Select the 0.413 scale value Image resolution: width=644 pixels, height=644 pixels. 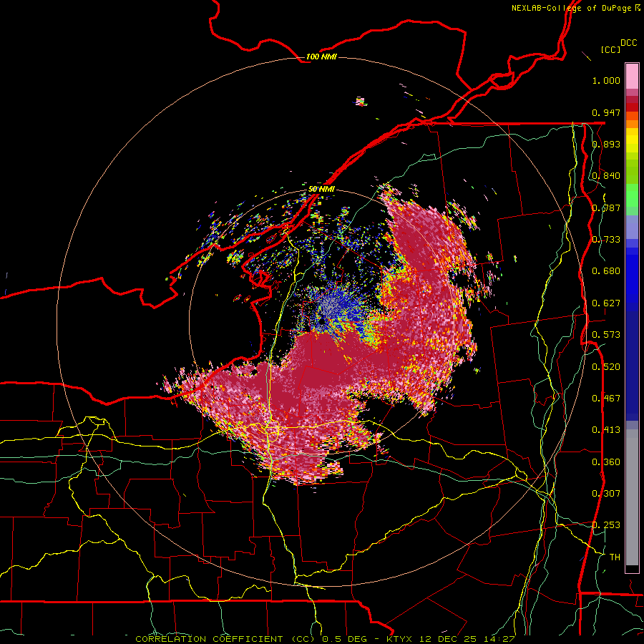click(x=606, y=430)
